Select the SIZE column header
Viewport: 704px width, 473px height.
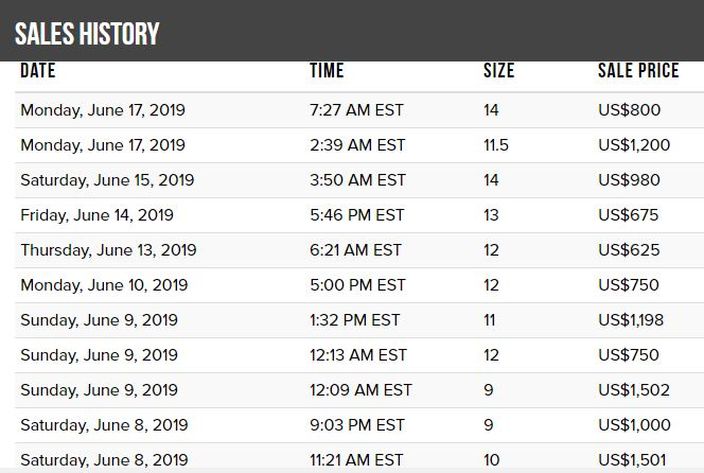click(499, 71)
